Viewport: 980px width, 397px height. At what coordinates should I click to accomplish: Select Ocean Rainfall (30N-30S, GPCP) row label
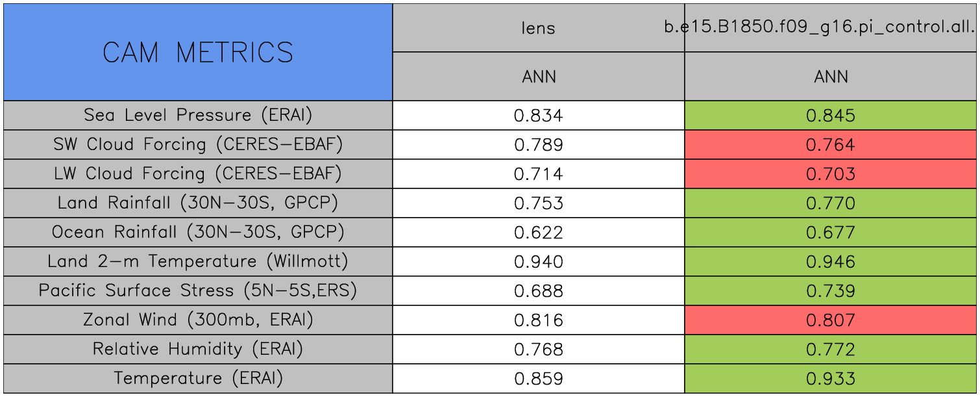198,232
